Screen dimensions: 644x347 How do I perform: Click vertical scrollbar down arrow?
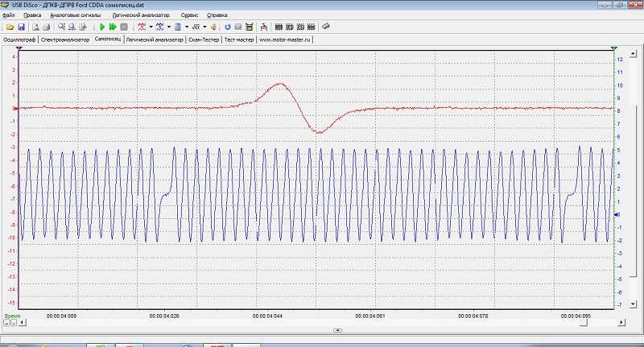coord(633,304)
